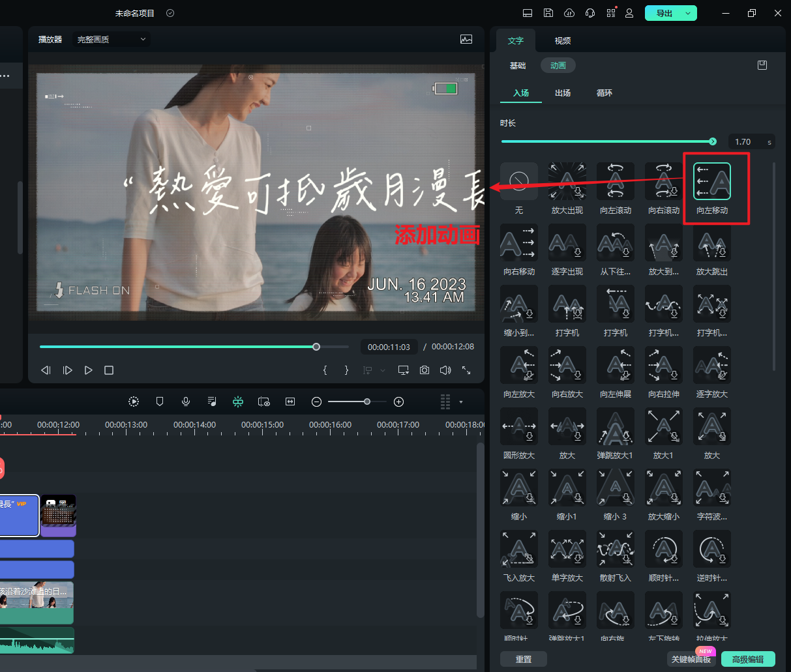Save animation preset using the save icon
Image resolution: width=791 pixels, height=672 pixels.
(762, 65)
